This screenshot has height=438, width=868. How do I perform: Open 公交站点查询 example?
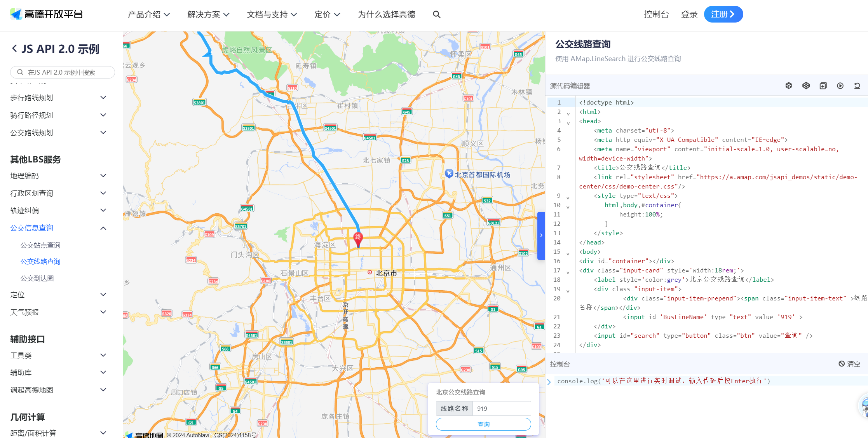[40, 245]
